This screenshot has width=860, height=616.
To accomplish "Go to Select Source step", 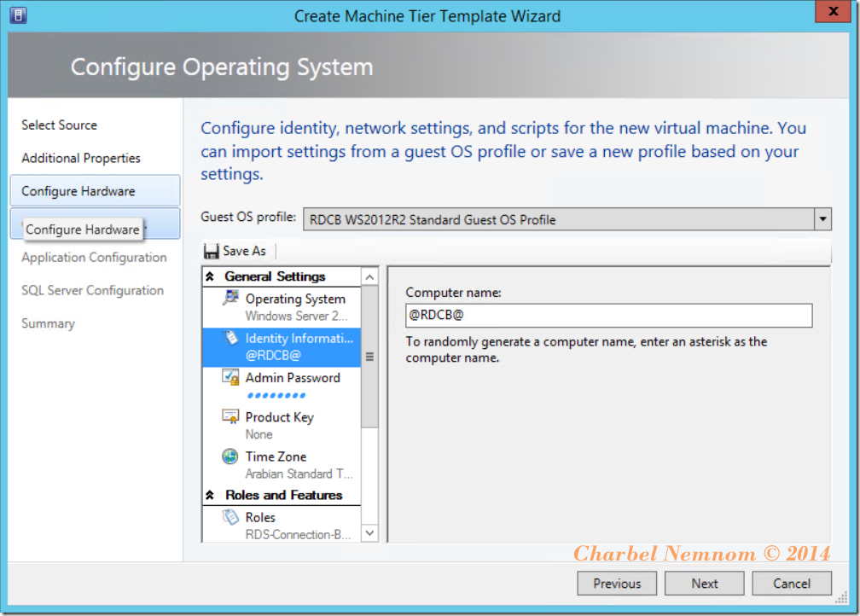I will pos(59,125).
